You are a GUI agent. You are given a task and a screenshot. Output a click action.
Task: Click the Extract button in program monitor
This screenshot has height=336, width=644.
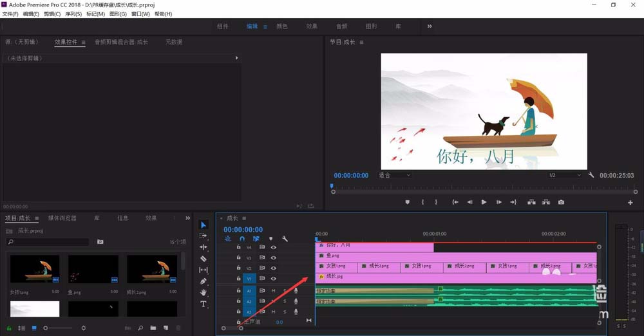(x=546, y=202)
